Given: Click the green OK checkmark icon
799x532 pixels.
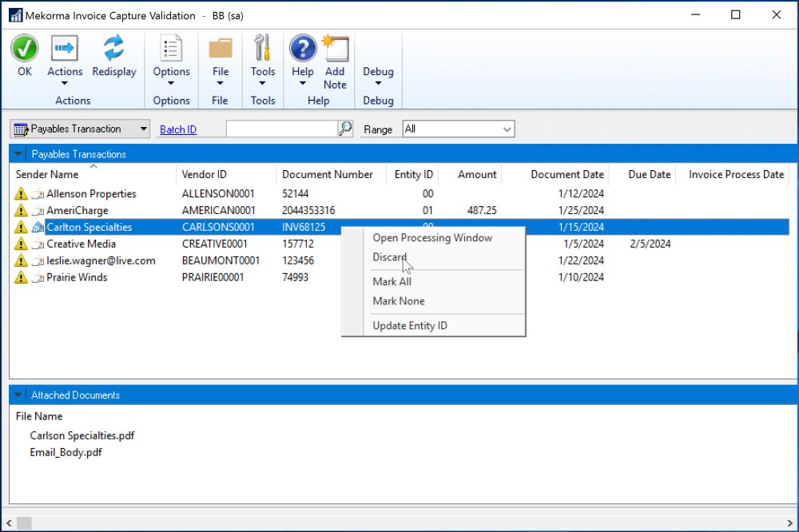Looking at the screenshot, I should pos(25,49).
